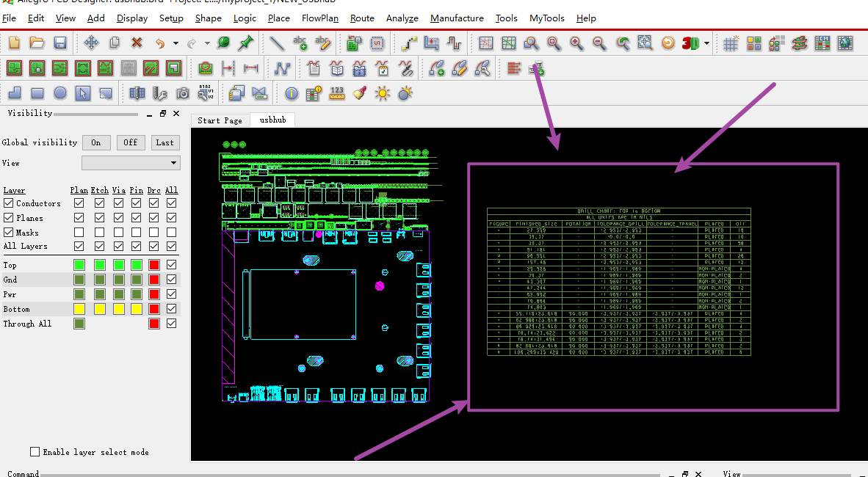Select the circle shape tool

59,93
